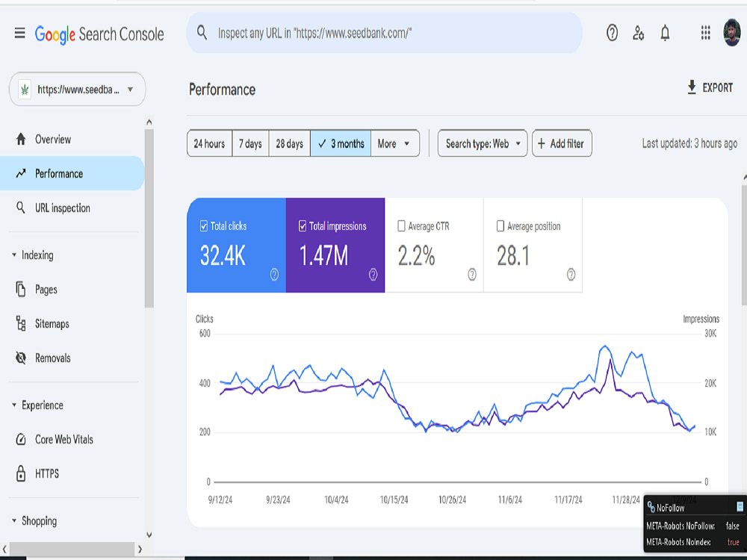
Task: Enable the Average position checkbox
Action: (500, 226)
